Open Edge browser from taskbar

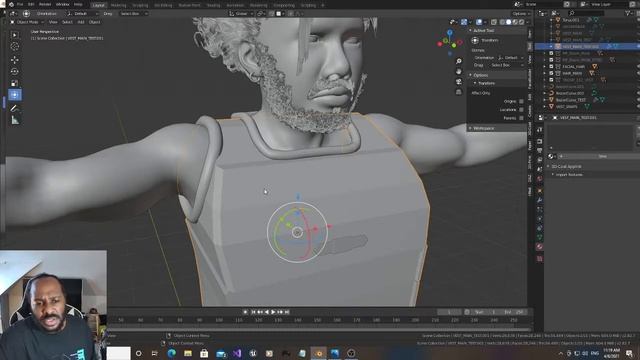click(171, 353)
